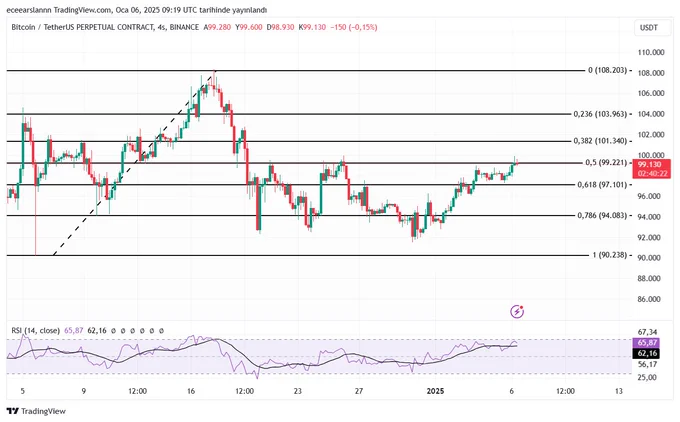
Task: Click the 62,16 RSI legend value
Action: (97, 330)
